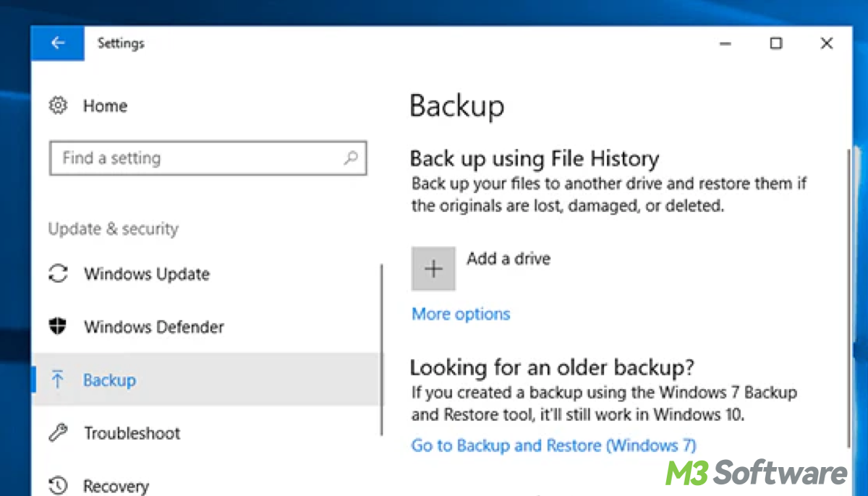Viewport: 868px width, 496px height.
Task: Switch to the Windows Defender section
Action: [x=153, y=327]
